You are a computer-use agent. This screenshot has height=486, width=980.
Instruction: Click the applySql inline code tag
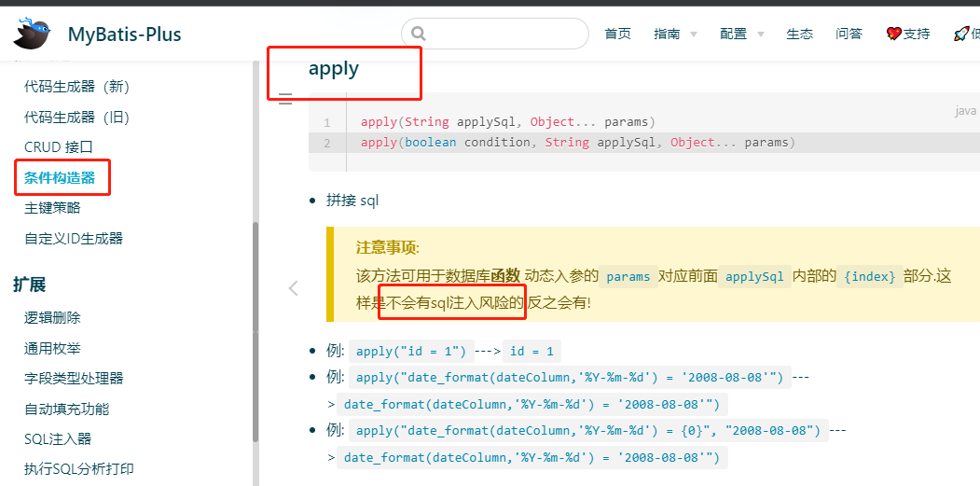click(755, 276)
